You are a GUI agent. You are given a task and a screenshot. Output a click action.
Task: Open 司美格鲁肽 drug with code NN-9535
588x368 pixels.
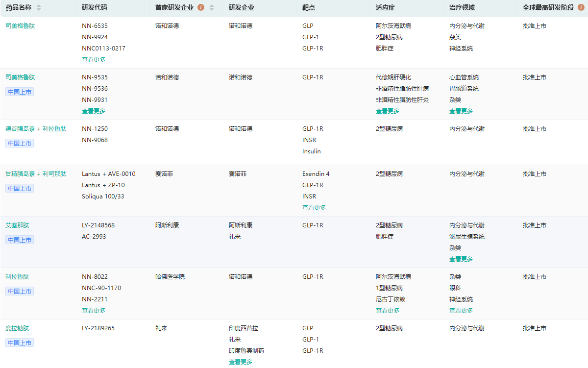pyautogui.click(x=20, y=77)
